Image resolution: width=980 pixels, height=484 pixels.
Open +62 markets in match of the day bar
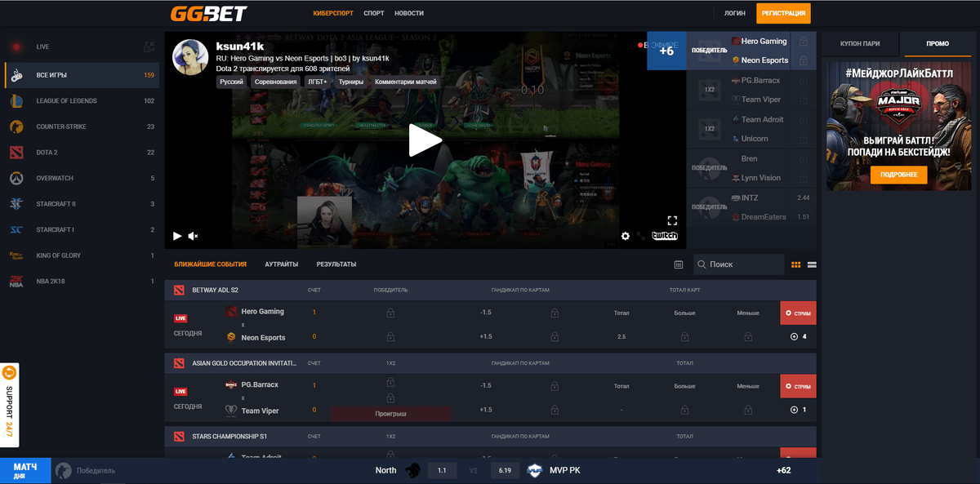[x=783, y=470]
